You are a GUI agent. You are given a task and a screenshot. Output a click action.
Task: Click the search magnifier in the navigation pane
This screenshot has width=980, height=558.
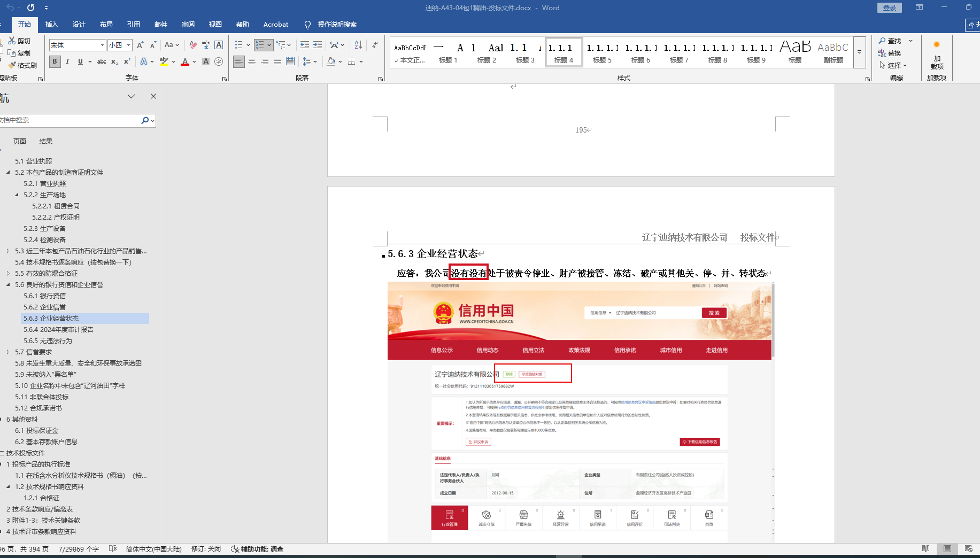coord(145,120)
